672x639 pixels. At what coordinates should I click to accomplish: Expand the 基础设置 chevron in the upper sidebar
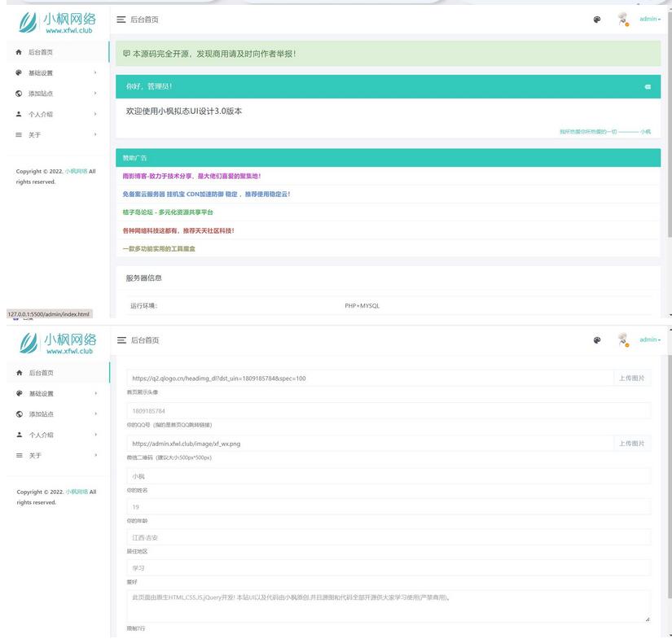coord(94,72)
